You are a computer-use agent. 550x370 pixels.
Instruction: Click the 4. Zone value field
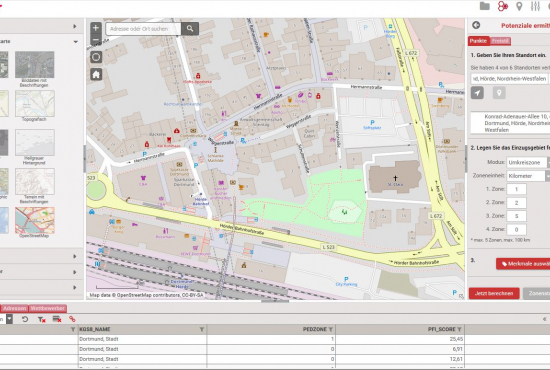(516, 230)
